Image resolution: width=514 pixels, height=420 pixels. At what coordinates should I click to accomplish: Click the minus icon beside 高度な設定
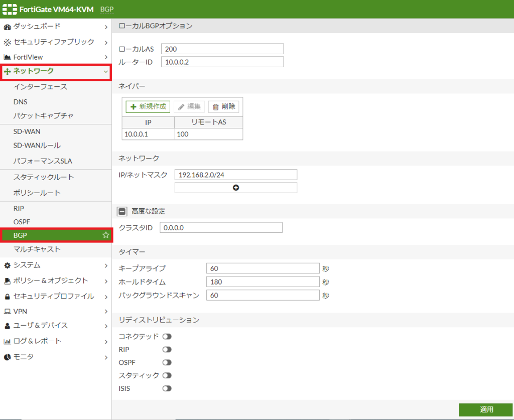coord(122,211)
